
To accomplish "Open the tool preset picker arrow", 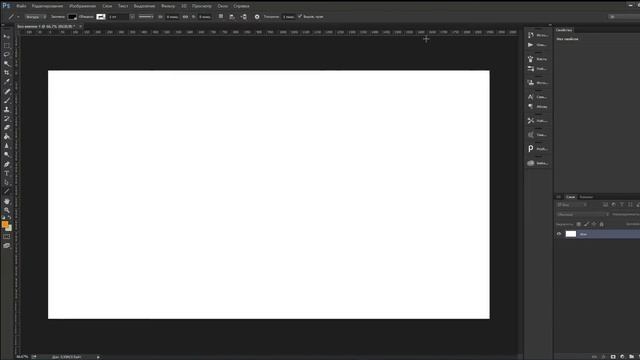I will (x=18, y=17).
